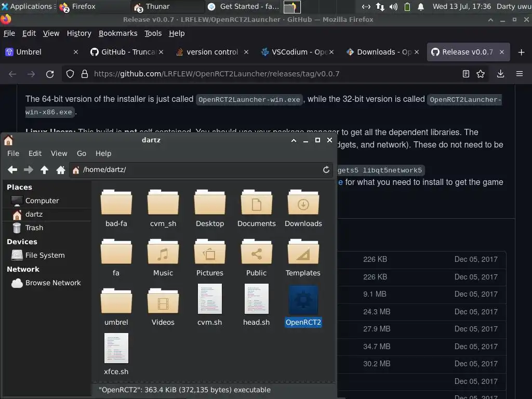
Task: Select the head.sh script file
Action: (x=257, y=305)
